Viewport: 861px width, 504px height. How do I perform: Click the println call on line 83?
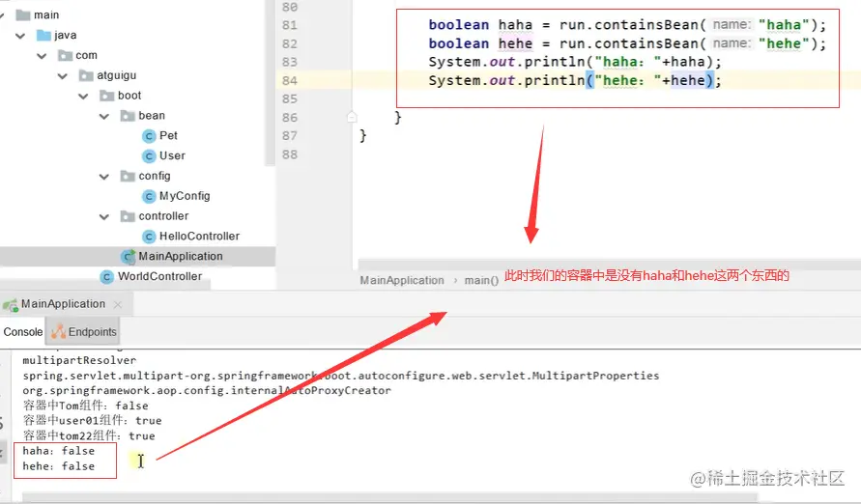click(554, 62)
